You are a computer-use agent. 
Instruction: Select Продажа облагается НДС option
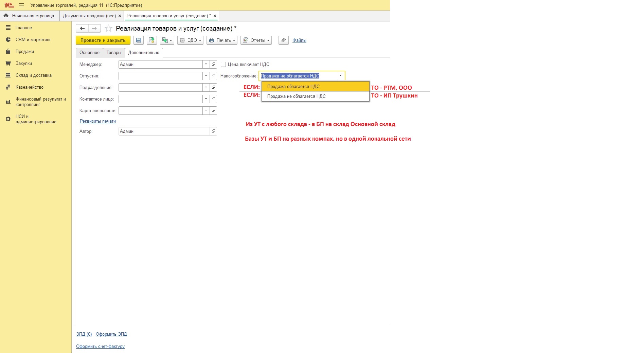(315, 87)
